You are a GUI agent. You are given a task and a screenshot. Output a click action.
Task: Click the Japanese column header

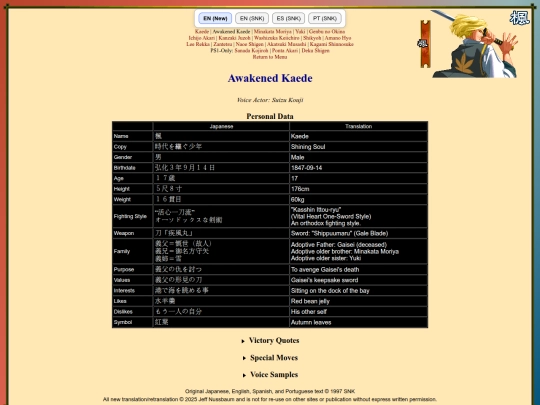221,126
